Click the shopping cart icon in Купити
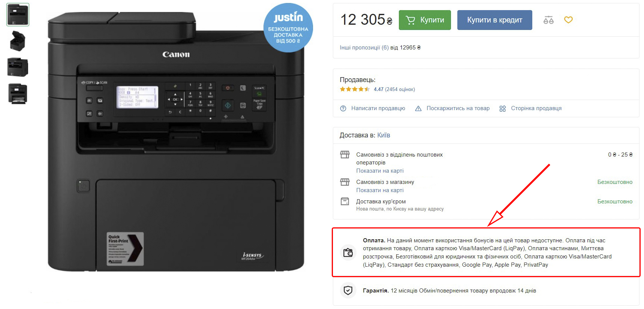 click(410, 20)
